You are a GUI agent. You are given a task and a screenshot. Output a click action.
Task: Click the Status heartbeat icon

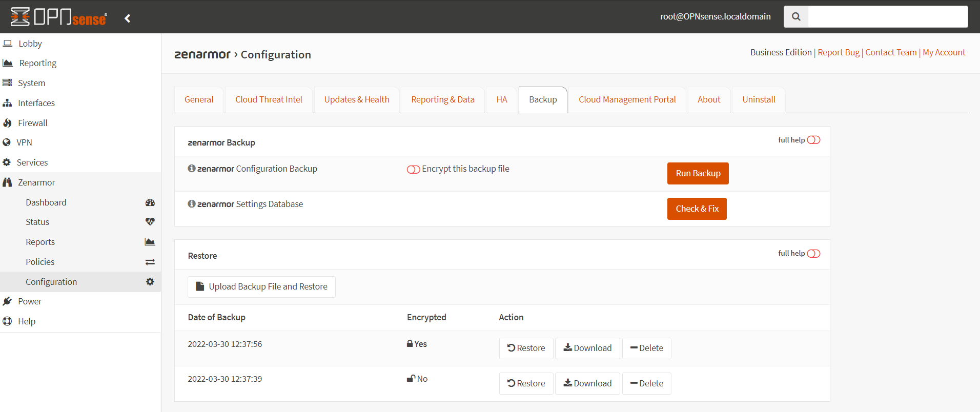click(x=150, y=222)
